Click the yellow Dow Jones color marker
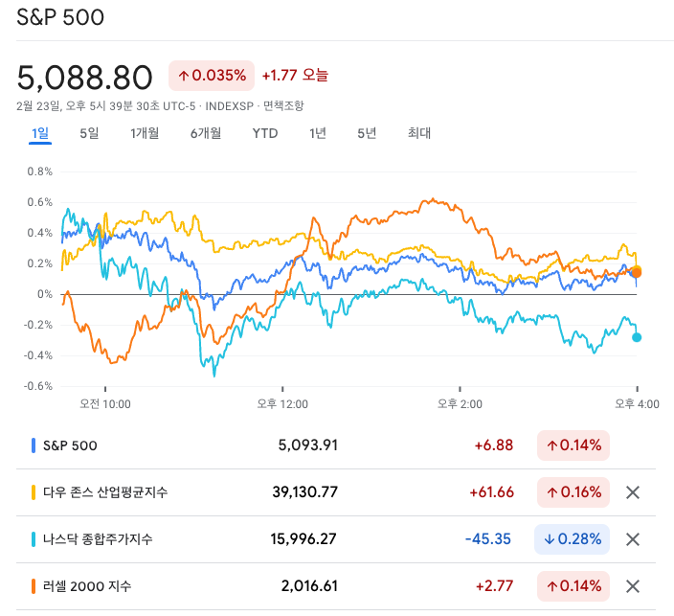 (x=34, y=492)
